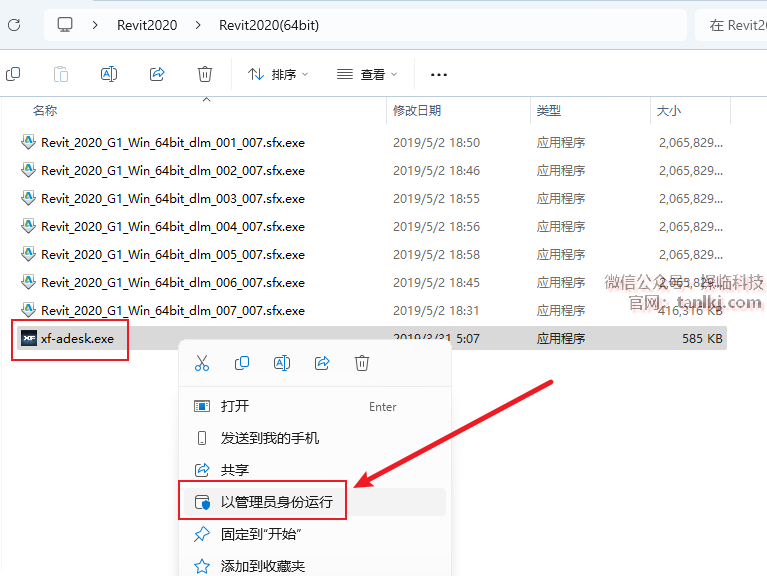The height and width of the screenshot is (576, 767).
Task: Select file Revit_2020_G1_Win_64bit_dlm_005_007.sfx.exe
Action: pos(173,254)
